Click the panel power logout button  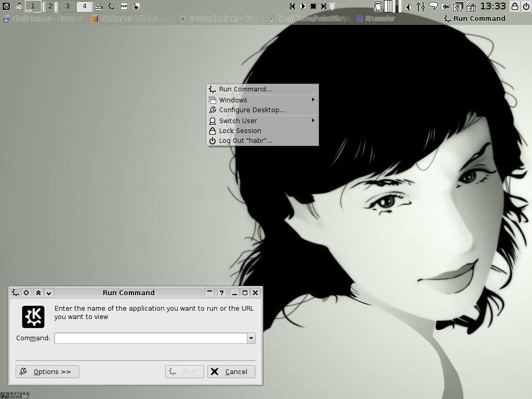point(526,6)
